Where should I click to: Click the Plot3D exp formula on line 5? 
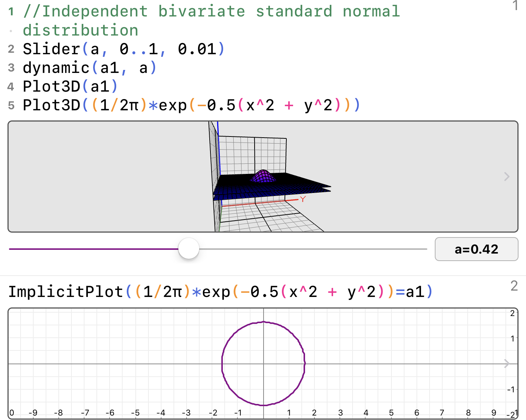[x=191, y=105]
